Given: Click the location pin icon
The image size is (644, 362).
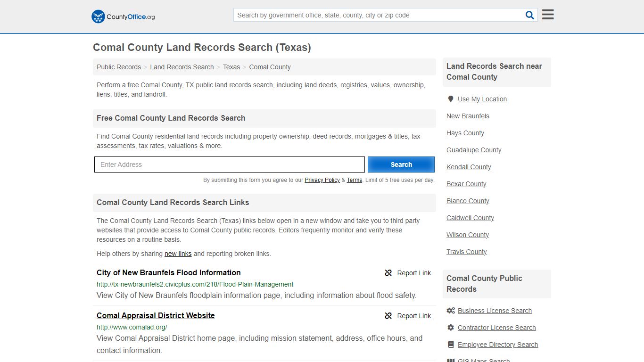Looking at the screenshot, I should pyautogui.click(x=451, y=99).
